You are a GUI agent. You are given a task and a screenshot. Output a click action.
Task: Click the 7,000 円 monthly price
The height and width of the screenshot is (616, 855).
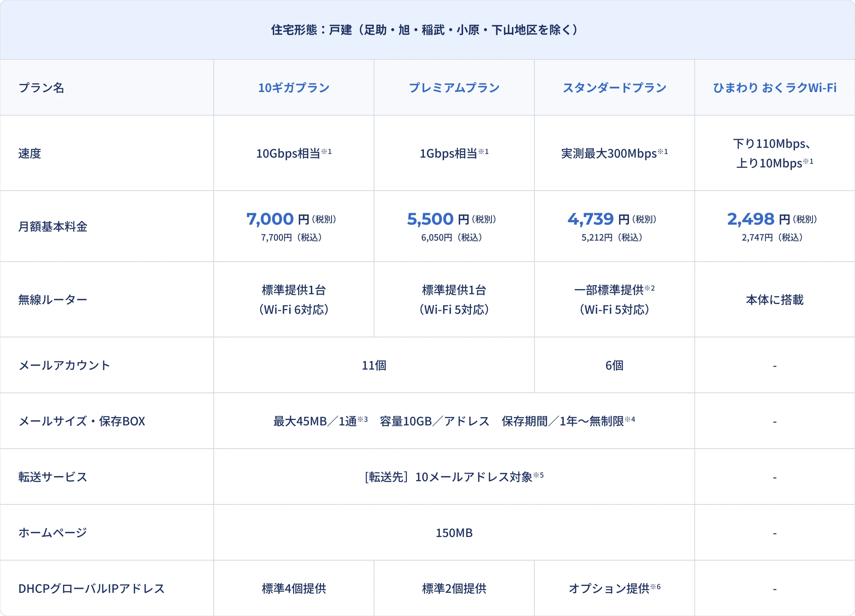[x=278, y=219]
